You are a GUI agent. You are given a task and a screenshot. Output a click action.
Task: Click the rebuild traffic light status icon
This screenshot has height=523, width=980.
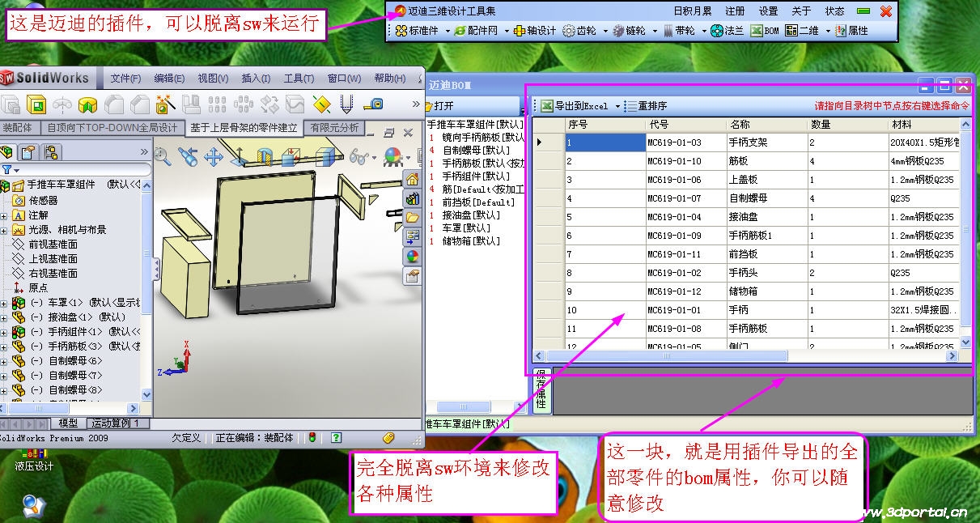312,438
